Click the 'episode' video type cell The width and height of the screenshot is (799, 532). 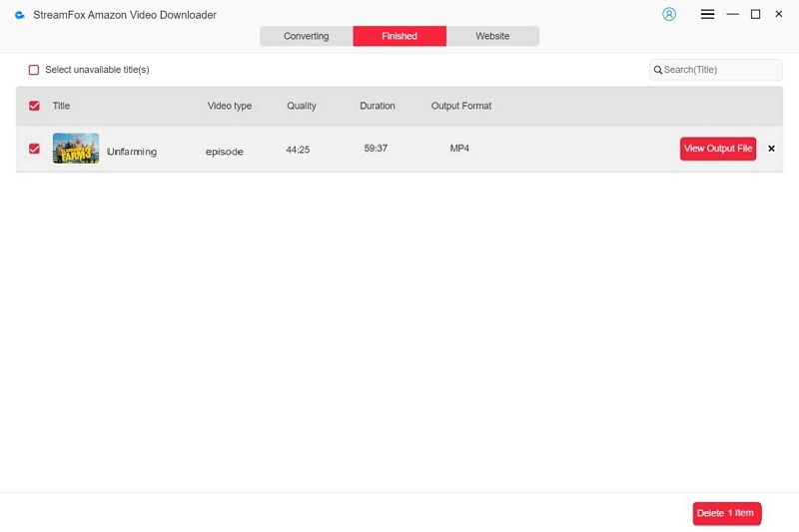tap(224, 151)
